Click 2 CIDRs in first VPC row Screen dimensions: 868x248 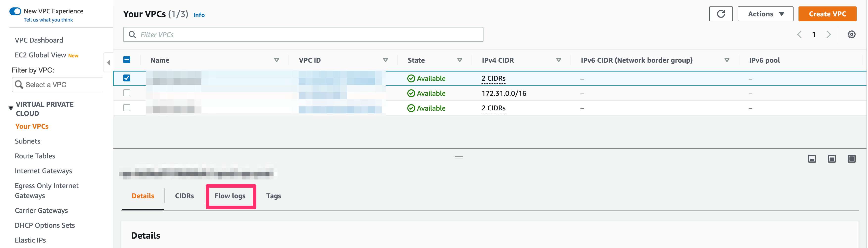point(493,78)
